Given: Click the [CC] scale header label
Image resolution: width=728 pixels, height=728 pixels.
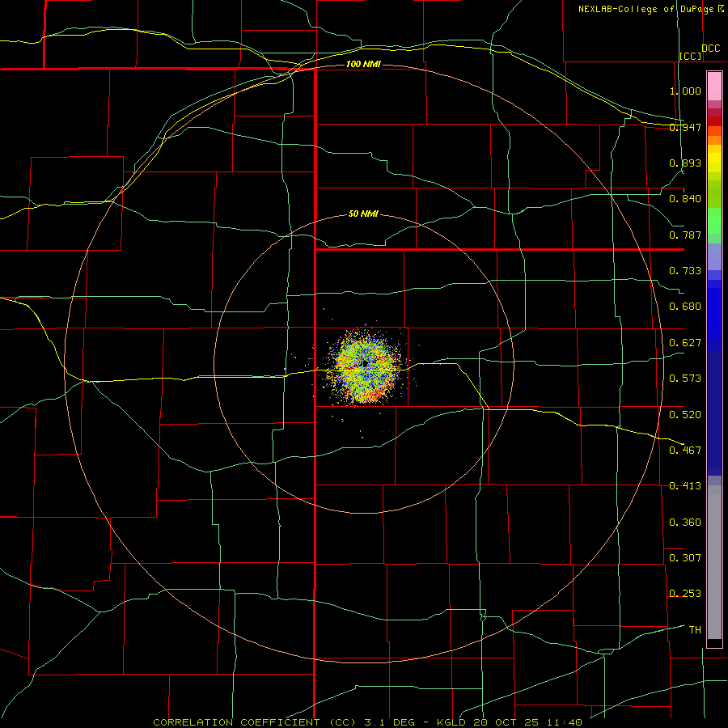Looking at the screenshot, I should pyautogui.click(x=691, y=56).
